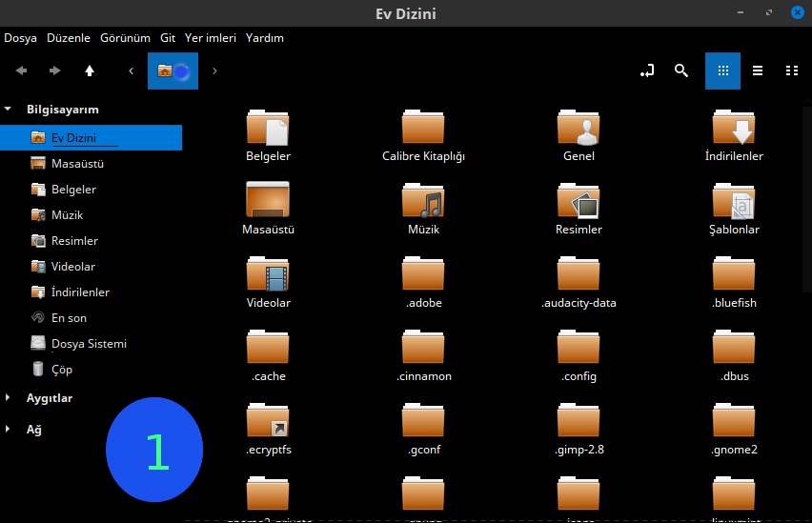The image size is (812, 523).
Task: Expand the Aygıtlar section
Action: tap(8, 397)
